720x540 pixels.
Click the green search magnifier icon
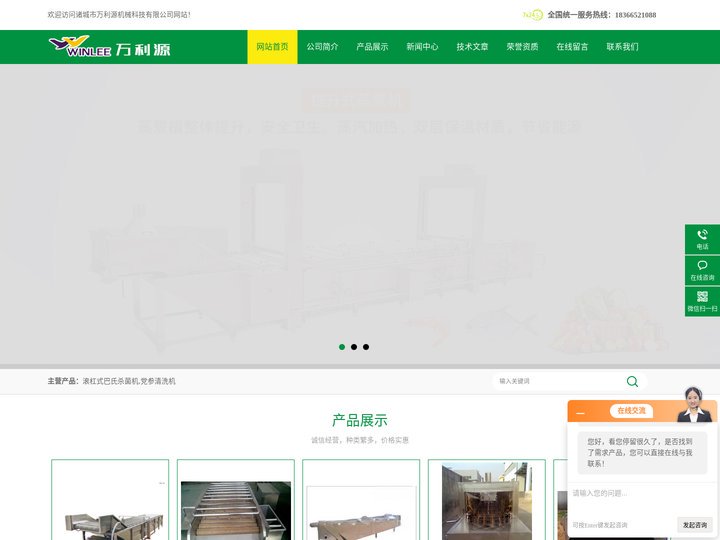point(632,381)
